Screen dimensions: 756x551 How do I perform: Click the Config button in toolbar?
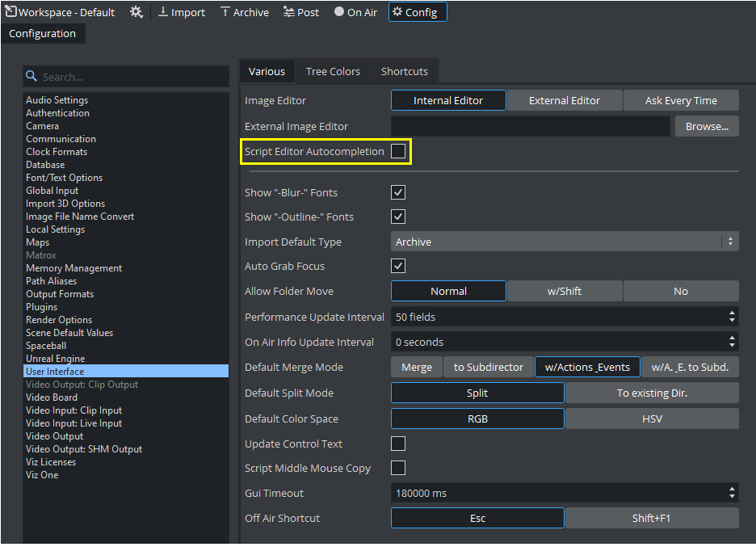(x=417, y=12)
